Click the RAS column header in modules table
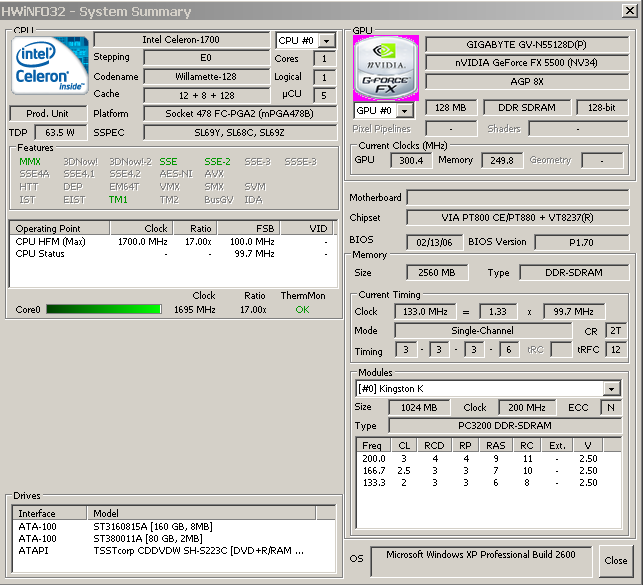This screenshot has width=643, height=585. tap(496, 445)
